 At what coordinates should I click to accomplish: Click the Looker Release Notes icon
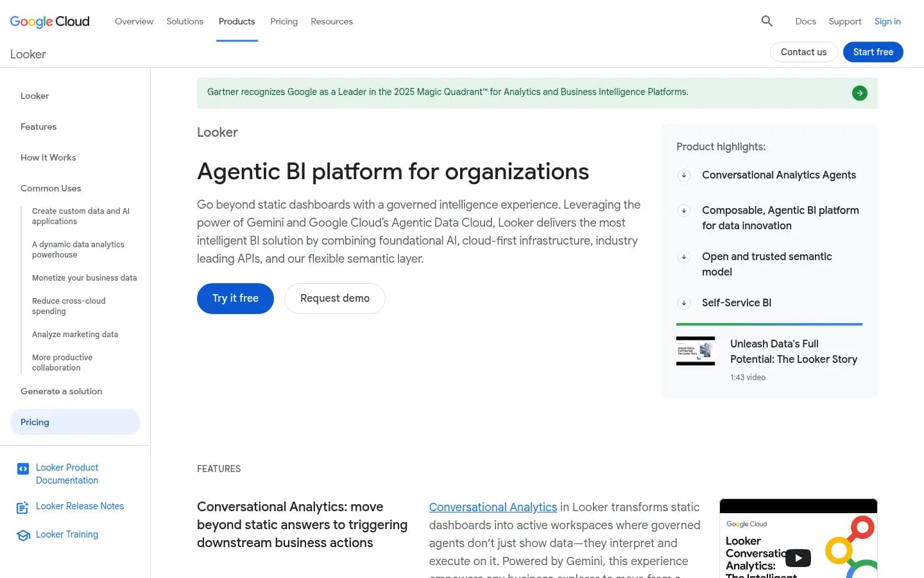(x=22, y=507)
